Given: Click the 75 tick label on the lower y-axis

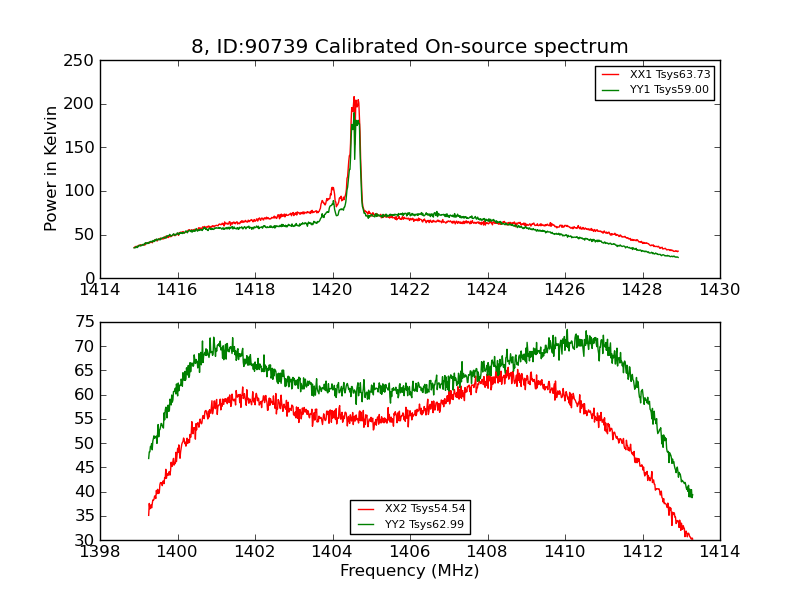Looking at the screenshot, I should (85, 322).
